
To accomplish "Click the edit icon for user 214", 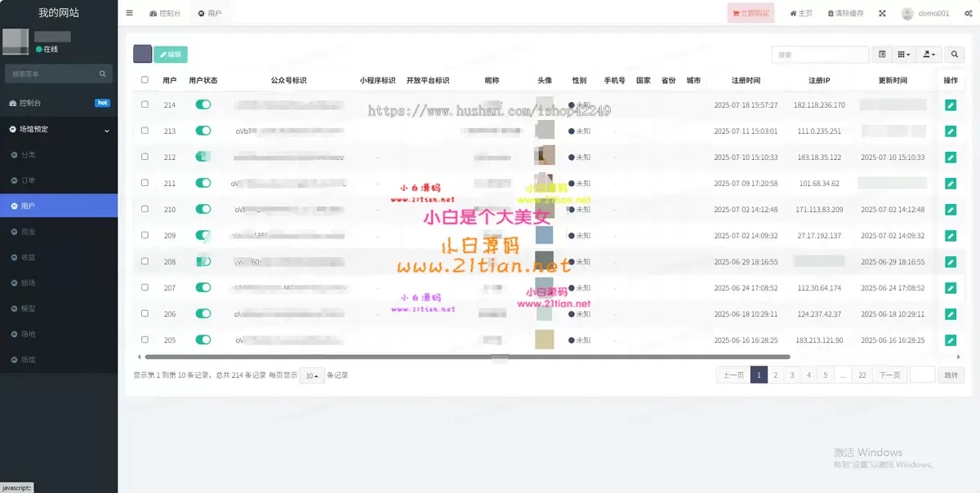I will click(x=950, y=104).
